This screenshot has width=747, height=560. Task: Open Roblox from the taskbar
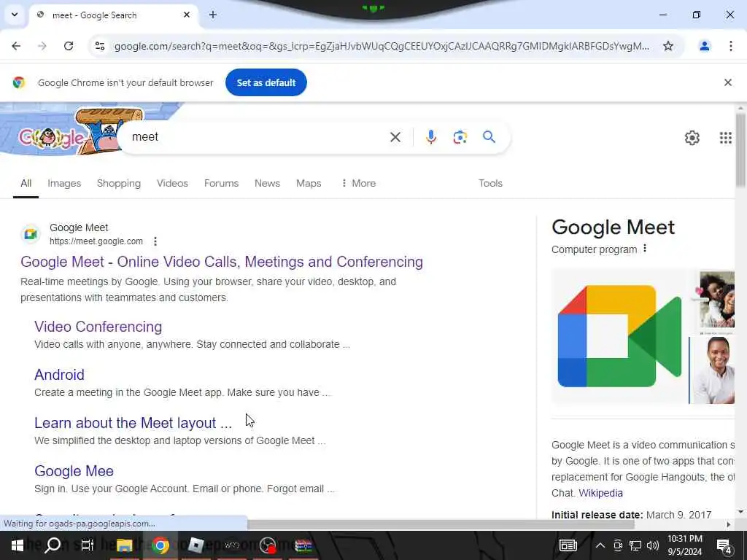point(196,545)
